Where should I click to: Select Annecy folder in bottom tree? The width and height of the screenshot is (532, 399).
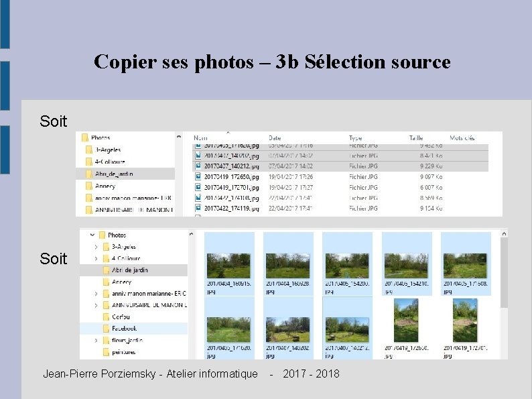[117, 282]
